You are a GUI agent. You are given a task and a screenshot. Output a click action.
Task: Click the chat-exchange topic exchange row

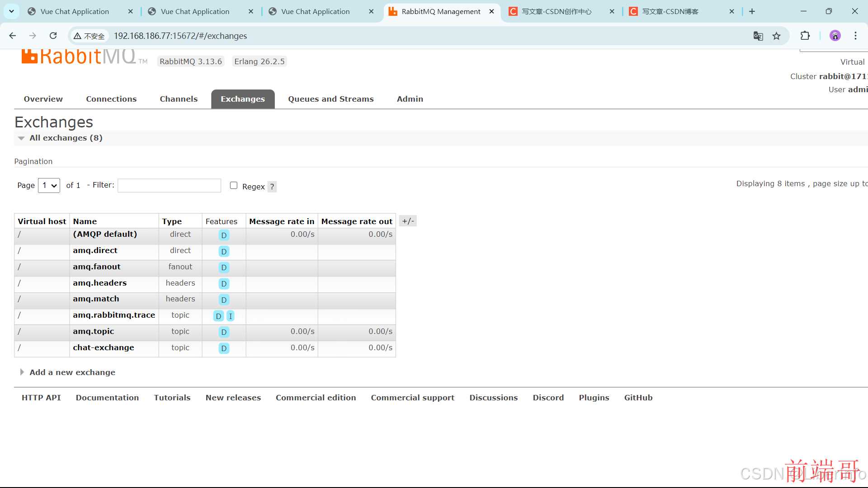pos(103,347)
